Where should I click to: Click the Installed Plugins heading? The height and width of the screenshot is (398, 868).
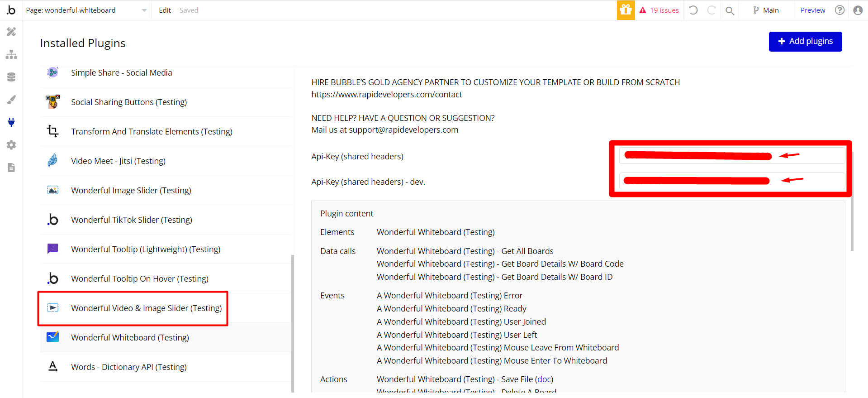pyautogui.click(x=83, y=43)
